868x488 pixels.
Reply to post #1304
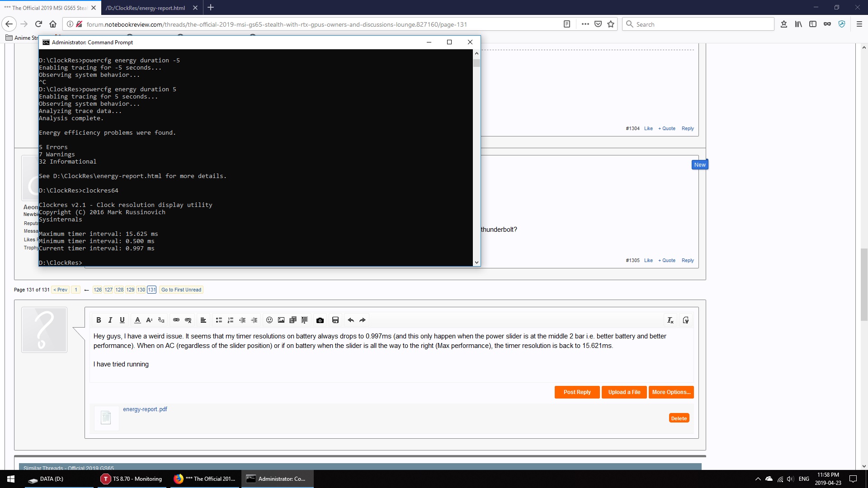[688, 128]
